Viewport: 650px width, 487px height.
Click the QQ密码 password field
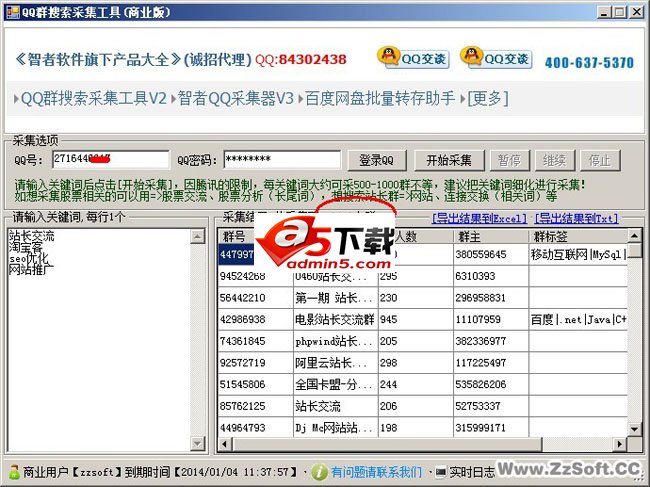coord(282,160)
